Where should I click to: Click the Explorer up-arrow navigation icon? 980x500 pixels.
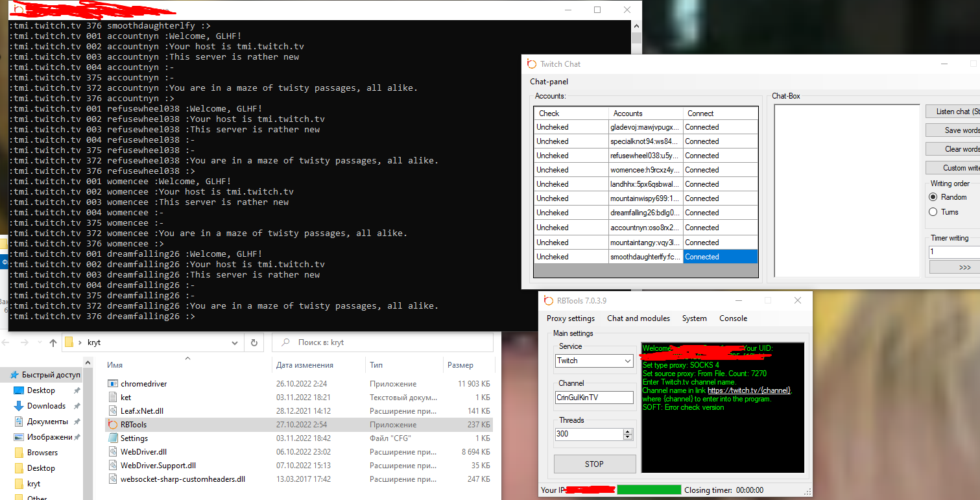coord(53,342)
